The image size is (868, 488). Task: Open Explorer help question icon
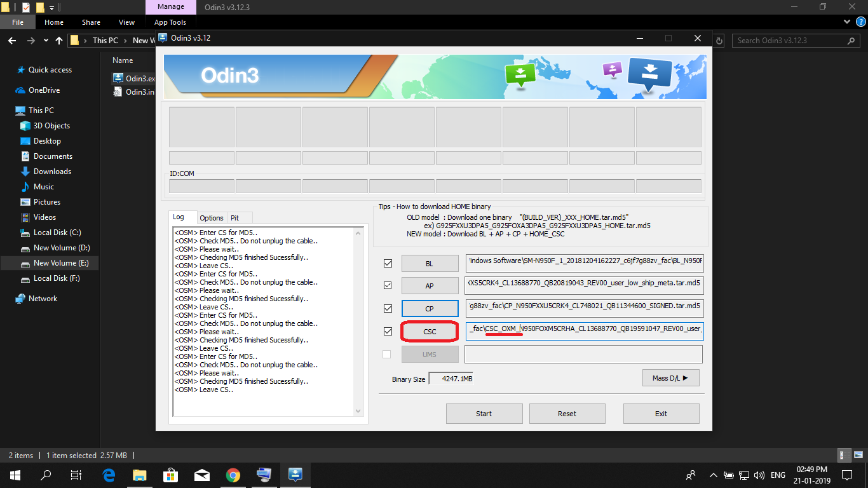860,22
